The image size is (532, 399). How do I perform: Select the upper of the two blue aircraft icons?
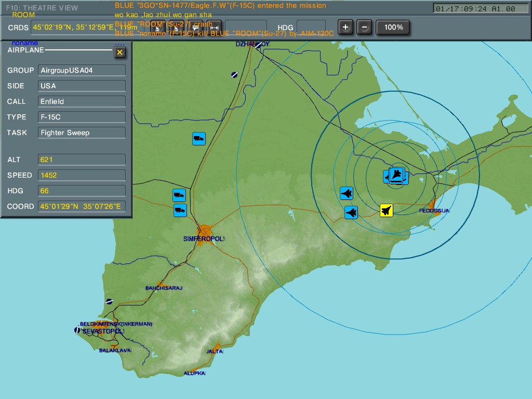click(347, 193)
